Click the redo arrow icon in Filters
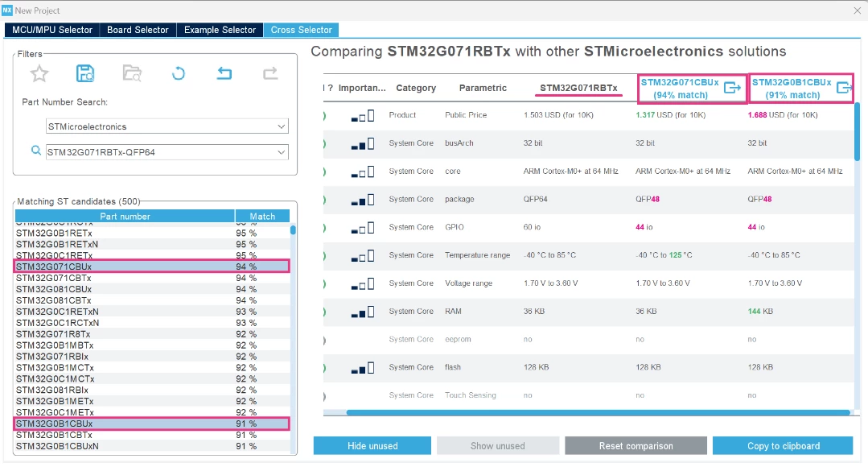The width and height of the screenshot is (868, 467). coord(270,73)
